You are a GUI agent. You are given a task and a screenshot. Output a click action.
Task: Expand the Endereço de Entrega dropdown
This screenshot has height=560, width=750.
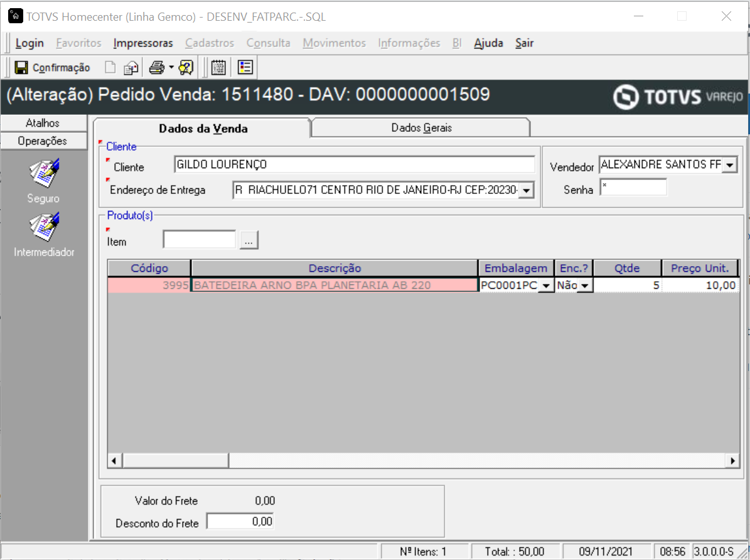(x=526, y=190)
